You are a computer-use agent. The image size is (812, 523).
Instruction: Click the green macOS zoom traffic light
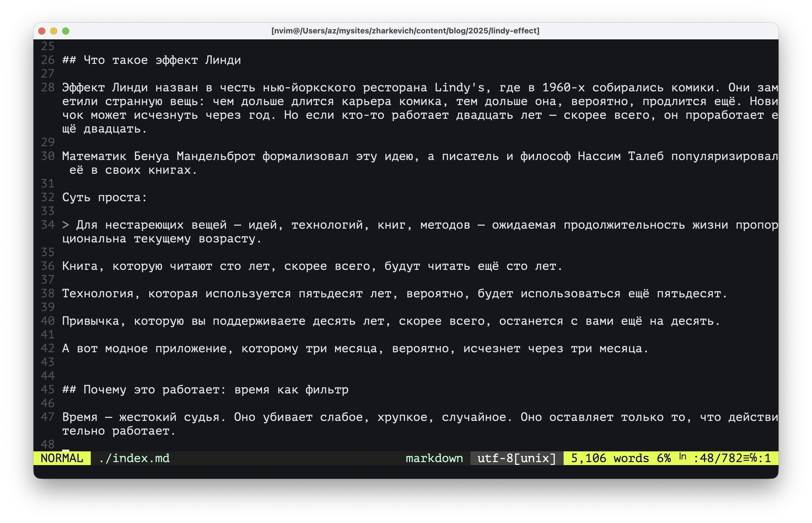click(65, 31)
